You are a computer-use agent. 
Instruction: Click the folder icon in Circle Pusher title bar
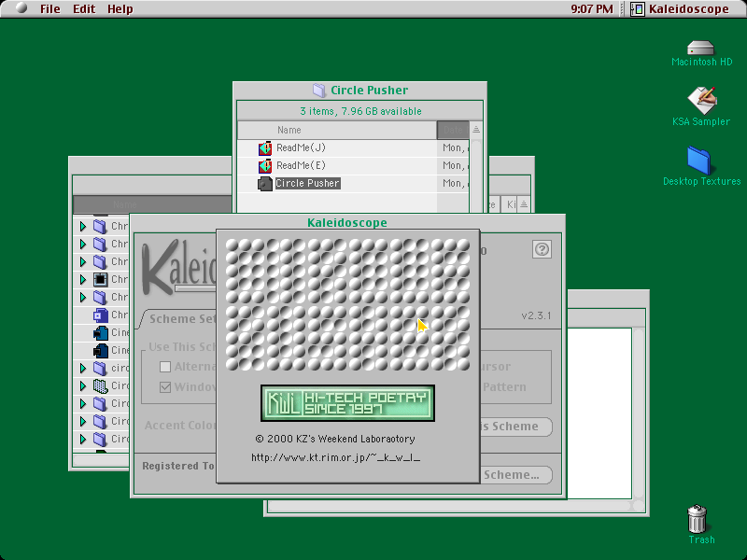click(318, 90)
